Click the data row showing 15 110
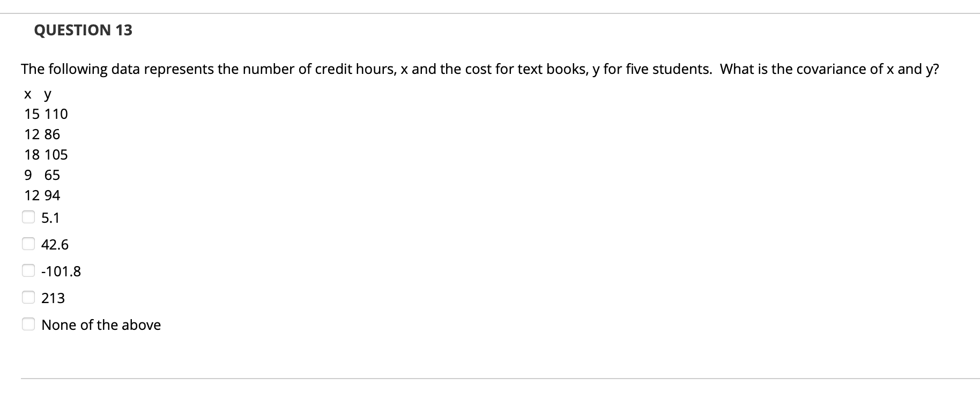Screen dimensions: 980x400 [x=46, y=114]
